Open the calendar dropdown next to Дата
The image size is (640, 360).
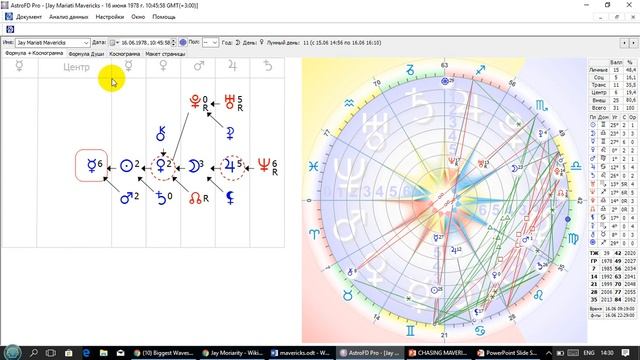click(114, 42)
